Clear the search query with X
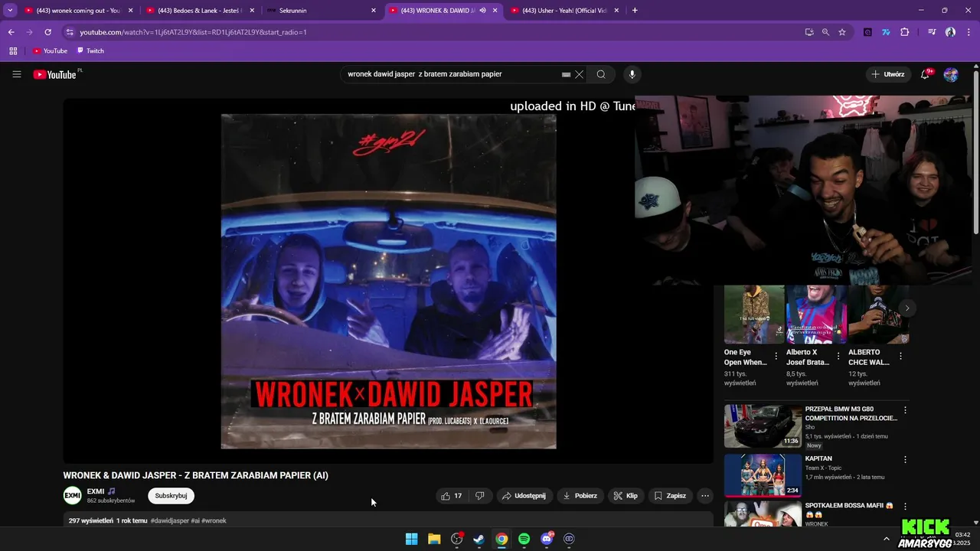 (580, 74)
